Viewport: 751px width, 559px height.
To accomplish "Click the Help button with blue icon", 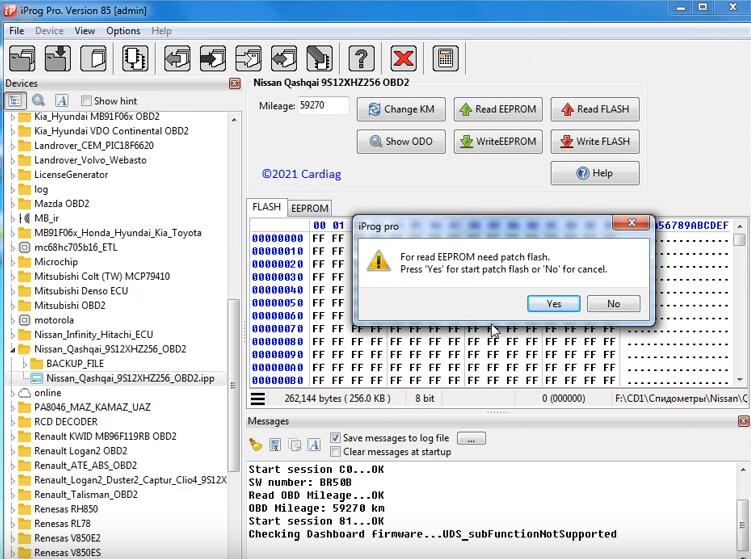I will tap(595, 173).
